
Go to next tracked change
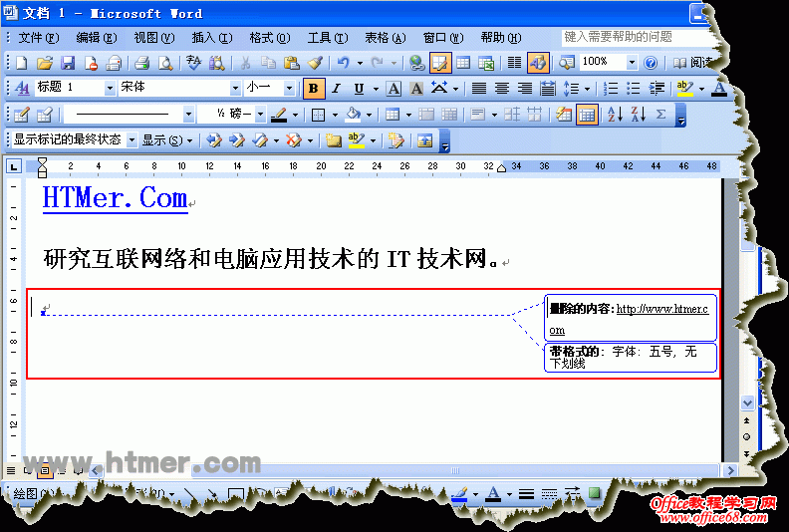(x=237, y=140)
